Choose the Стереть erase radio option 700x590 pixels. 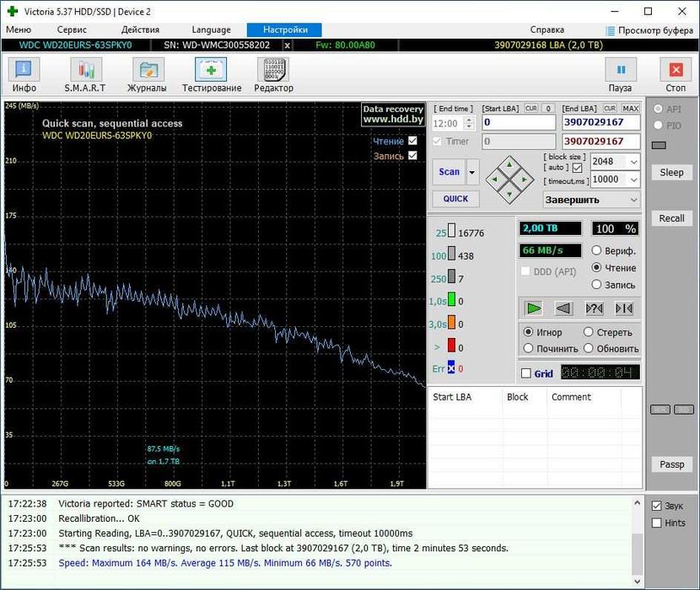click(590, 332)
